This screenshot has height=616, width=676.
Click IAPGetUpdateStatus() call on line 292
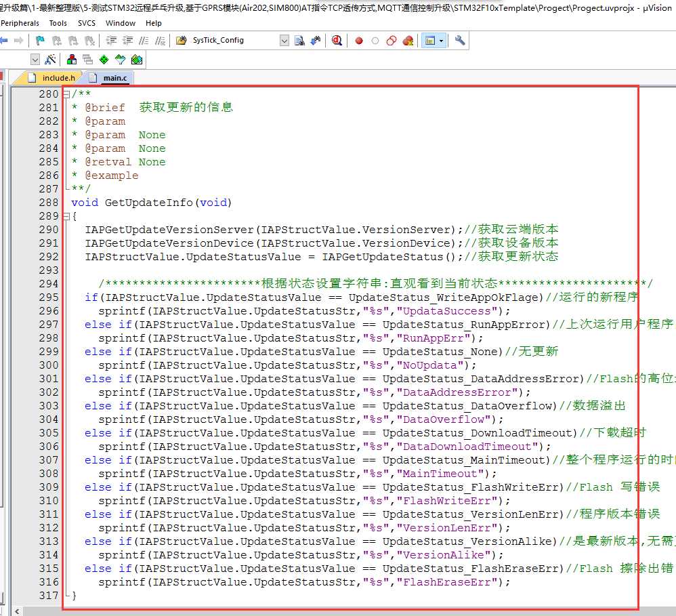389,257
